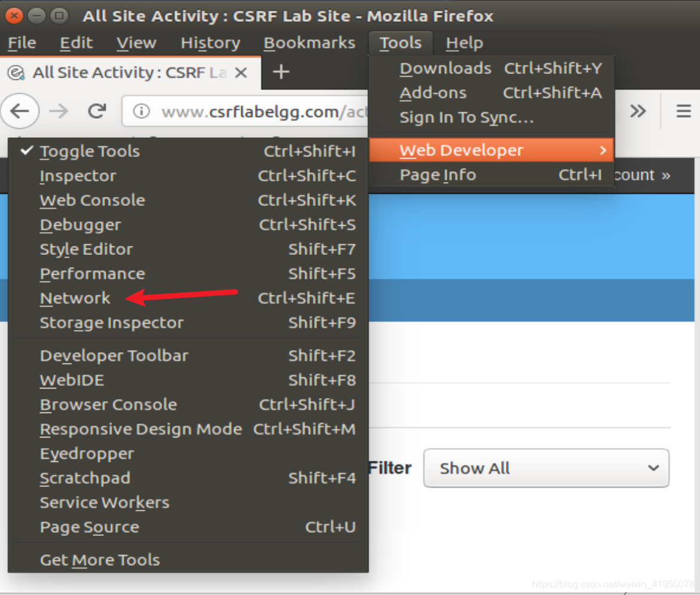The height and width of the screenshot is (595, 700).
Task: Close the All Site Activity tab
Action: pyautogui.click(x=241, y=72)
